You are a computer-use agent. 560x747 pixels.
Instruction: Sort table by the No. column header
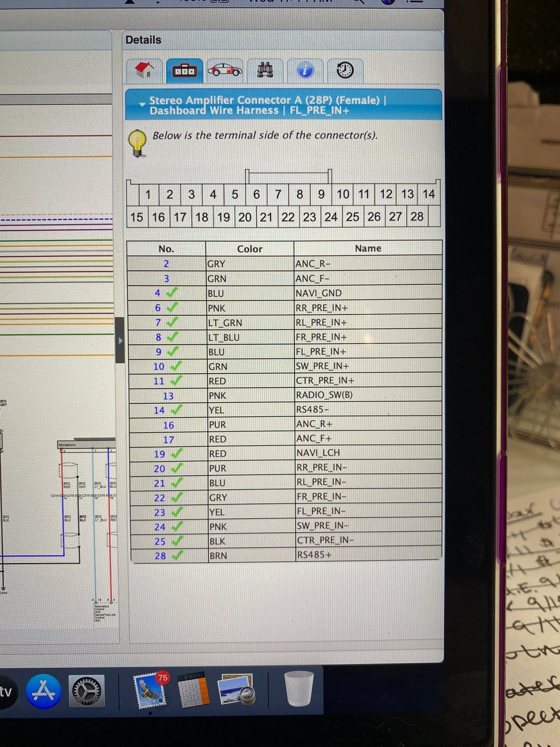tap(166, 249)
